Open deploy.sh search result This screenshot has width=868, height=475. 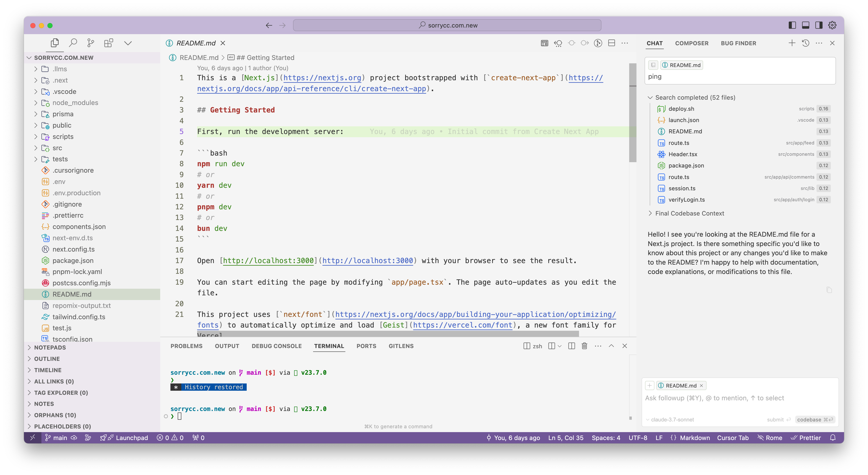point(744,109)
